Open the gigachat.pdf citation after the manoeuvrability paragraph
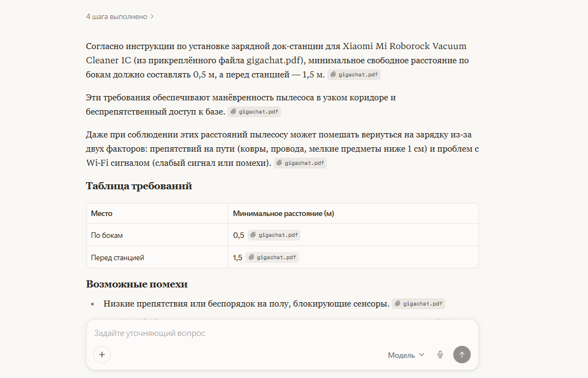Image resolution: width=588 pixels, height=378 pixels. click(x=254, y=111)
